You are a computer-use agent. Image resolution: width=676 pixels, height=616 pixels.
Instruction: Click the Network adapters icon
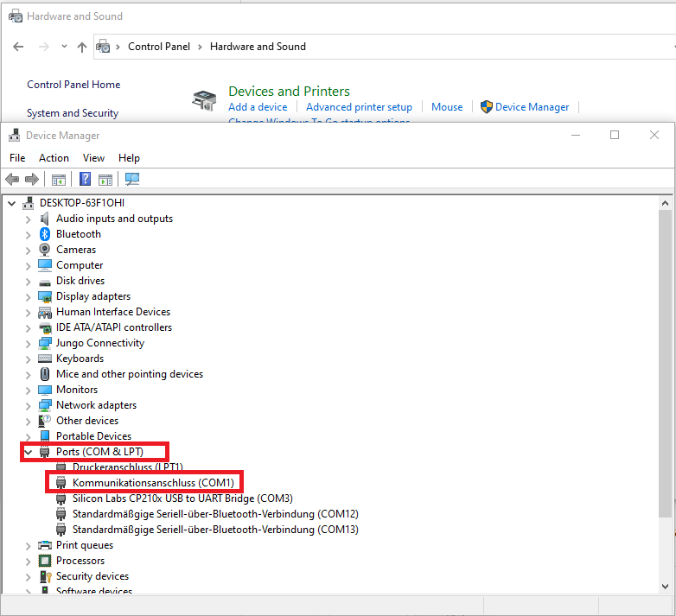[x=45, y=405]
